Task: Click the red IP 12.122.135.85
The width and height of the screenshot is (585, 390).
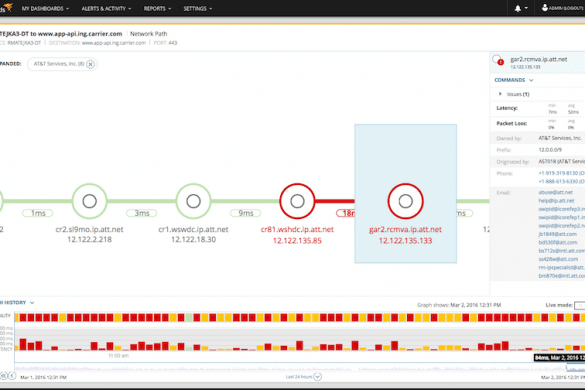Action: click(x=297, y=241)
